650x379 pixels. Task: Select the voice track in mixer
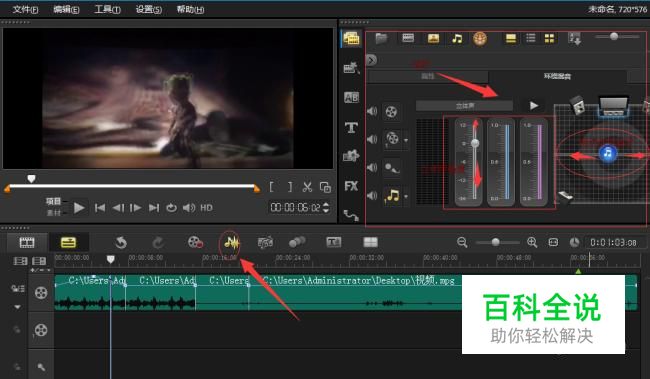(x=391, y=168)
